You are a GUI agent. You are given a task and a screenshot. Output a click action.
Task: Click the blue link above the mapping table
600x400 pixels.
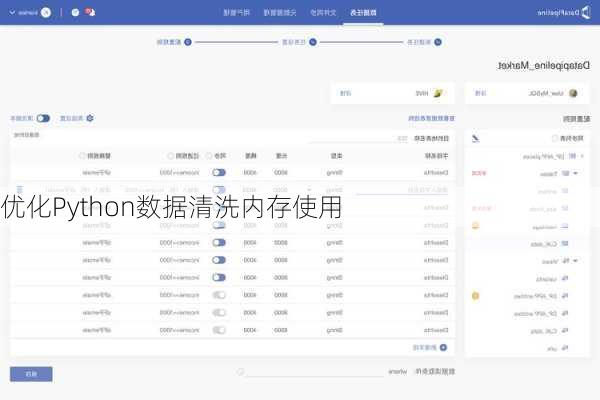tap(432, 118)
